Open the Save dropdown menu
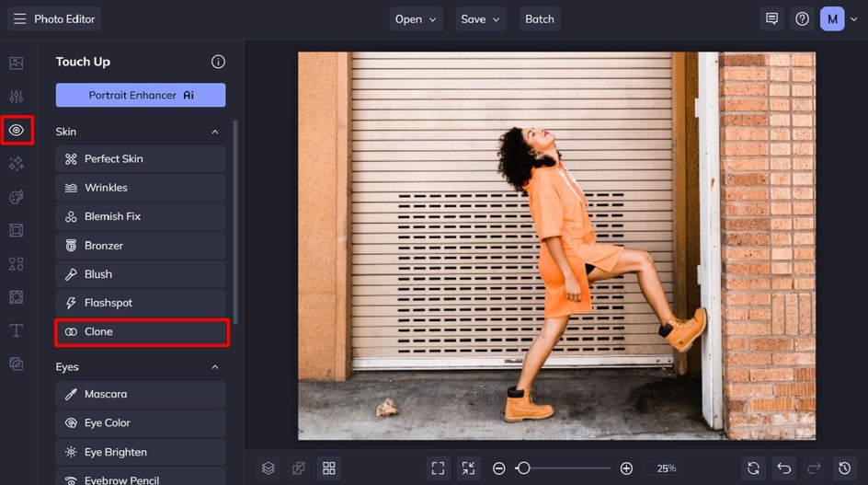The height and width of the screenshot is (485, 868). 481,18
